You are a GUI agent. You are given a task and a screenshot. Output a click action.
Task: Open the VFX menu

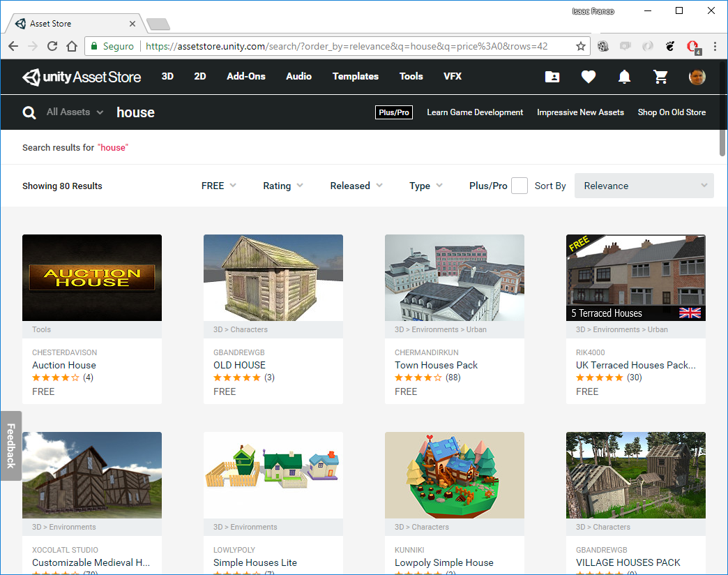point(453,76)
